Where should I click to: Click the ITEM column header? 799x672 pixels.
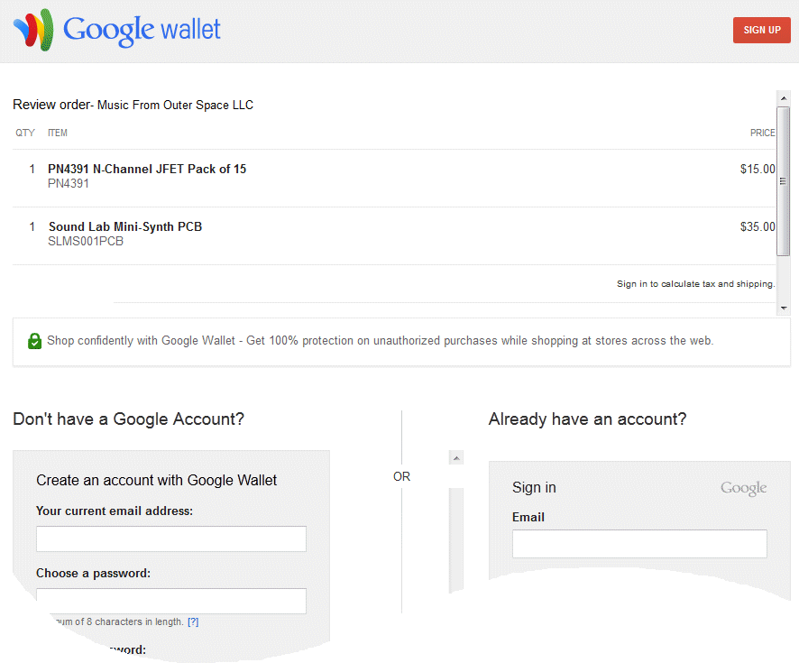[58, 133]
